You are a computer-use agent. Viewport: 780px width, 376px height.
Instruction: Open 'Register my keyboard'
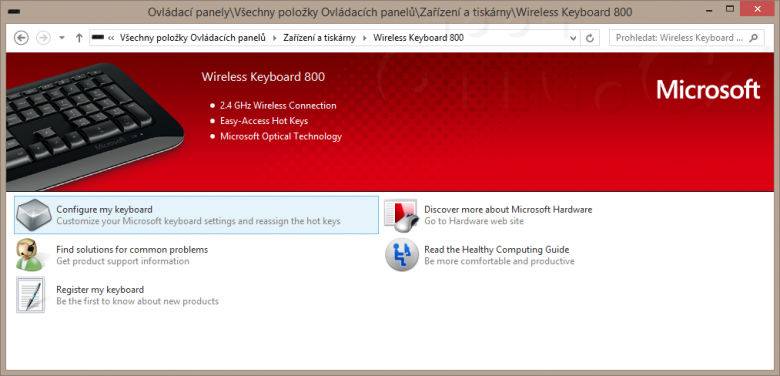tap(100, 289)
